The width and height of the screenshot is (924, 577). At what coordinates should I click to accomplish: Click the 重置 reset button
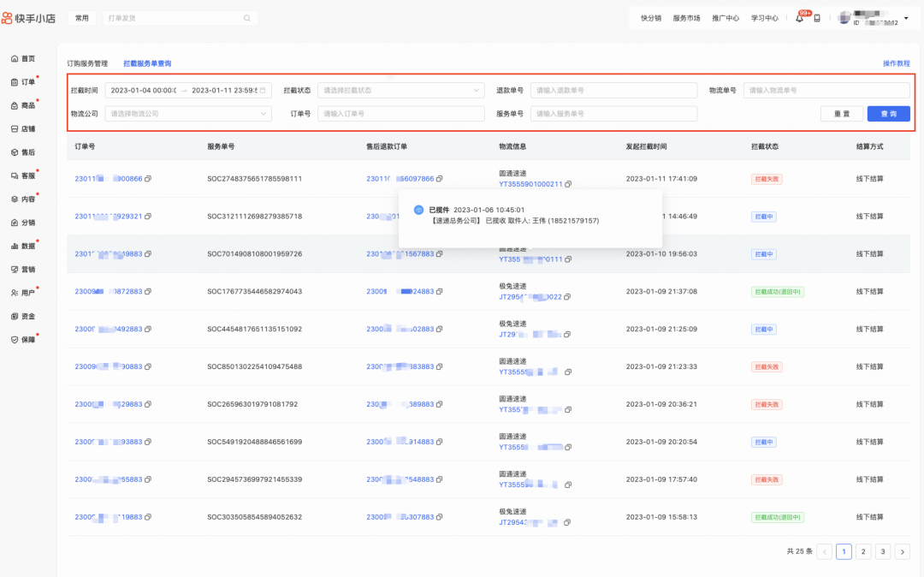[842, 113]
